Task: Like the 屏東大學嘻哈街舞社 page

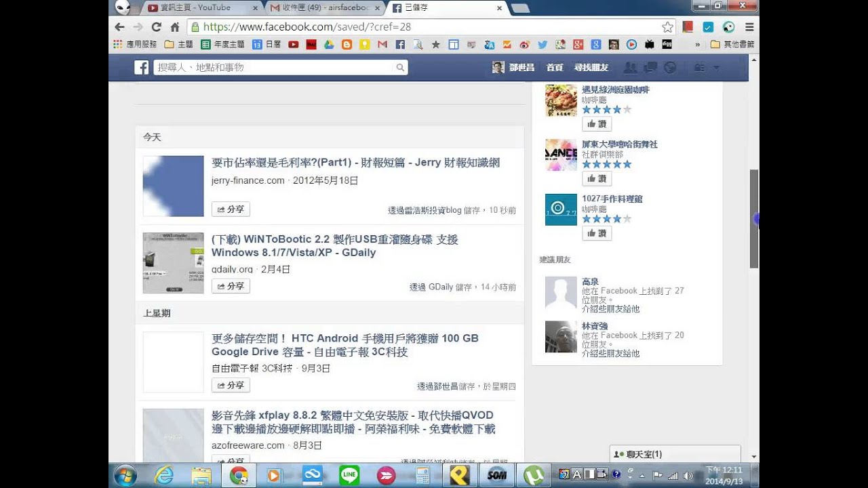Action: pyautogui.click(x=597, y=178)
